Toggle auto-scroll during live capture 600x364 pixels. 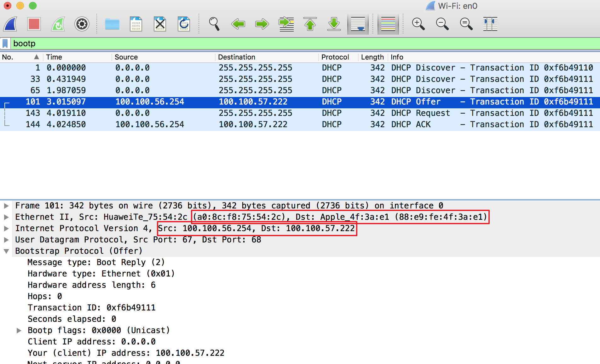pos(358,24)
